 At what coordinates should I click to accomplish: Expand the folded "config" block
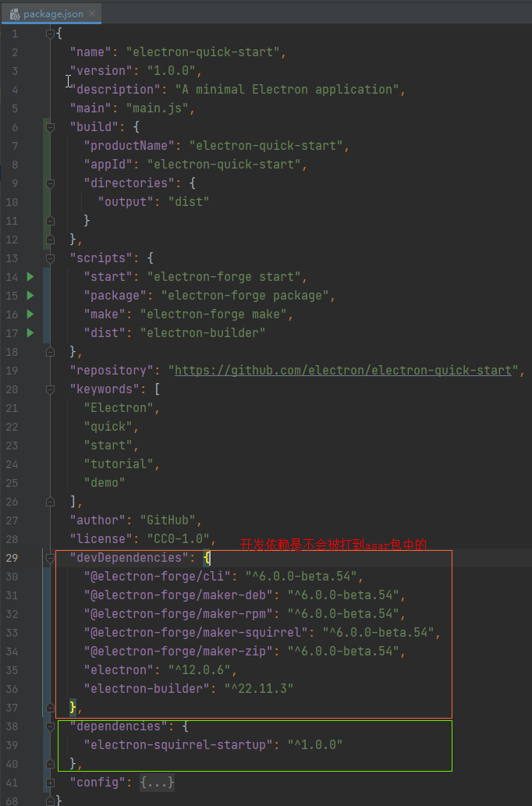(x=50, y=783)
